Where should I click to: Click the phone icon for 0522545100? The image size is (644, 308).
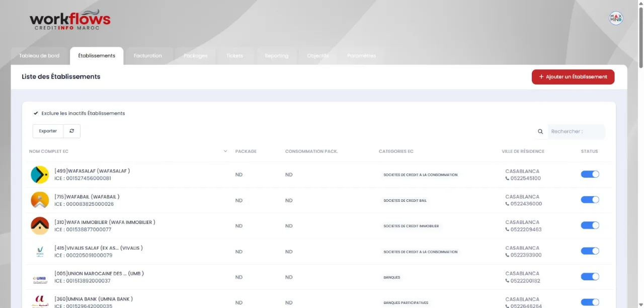(x=508, y=178)
